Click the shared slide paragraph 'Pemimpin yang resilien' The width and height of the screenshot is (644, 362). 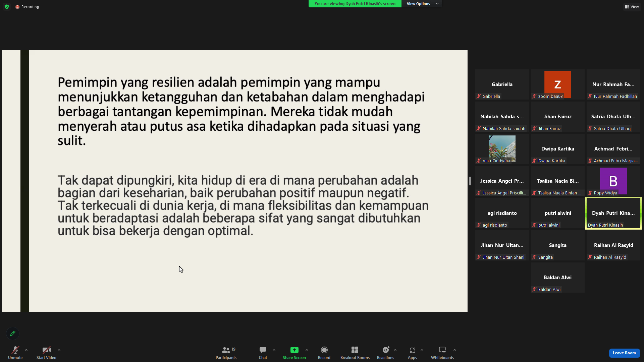point(241,112)
